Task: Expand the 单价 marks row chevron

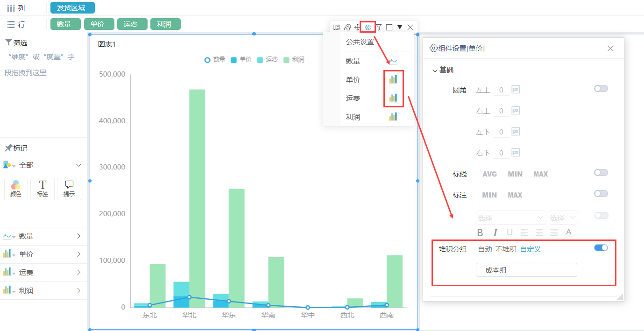Action: pyautogui.click(x=78, y=254)
